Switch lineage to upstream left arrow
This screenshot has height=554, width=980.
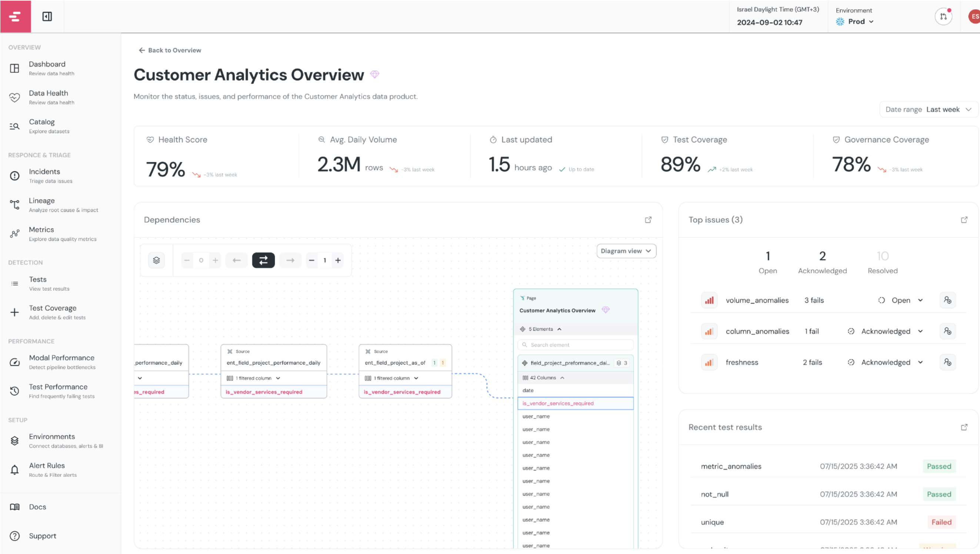coord(237,260)
